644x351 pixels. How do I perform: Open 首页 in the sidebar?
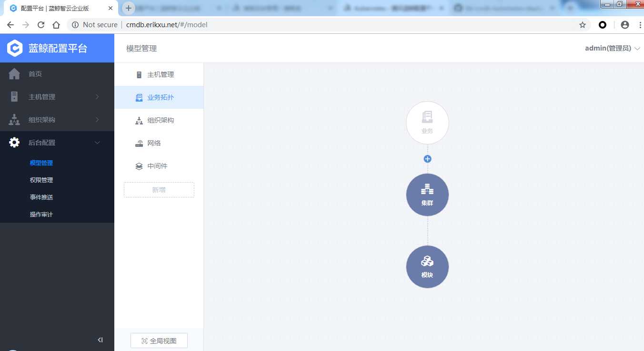57,74
